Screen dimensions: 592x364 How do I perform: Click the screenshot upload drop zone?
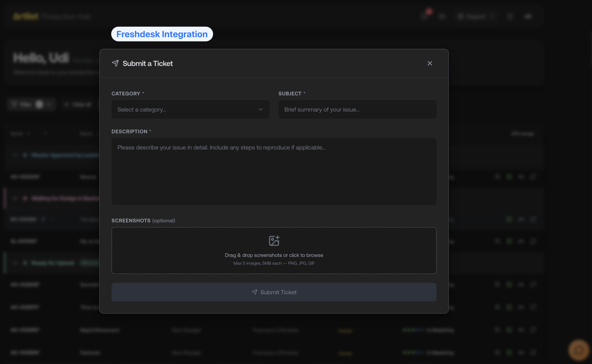point(274,250)
